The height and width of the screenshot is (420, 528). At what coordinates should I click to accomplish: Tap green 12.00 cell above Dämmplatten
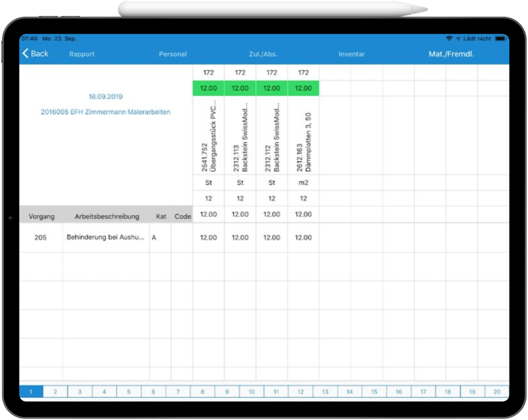(x=303, y=88)
